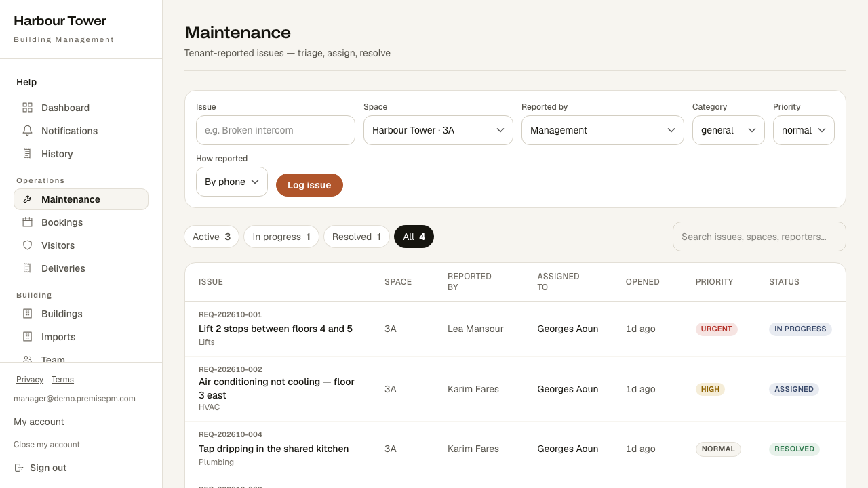
Task: Open the How reported dropdown showing By phone
Action: coord(232,182)
